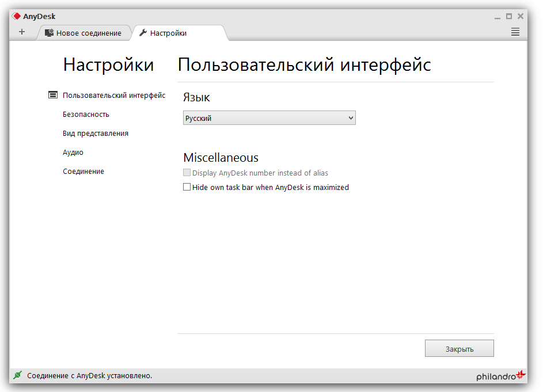Open the Аудио settings section
This screenshot has height=392, width=543.
73,153
